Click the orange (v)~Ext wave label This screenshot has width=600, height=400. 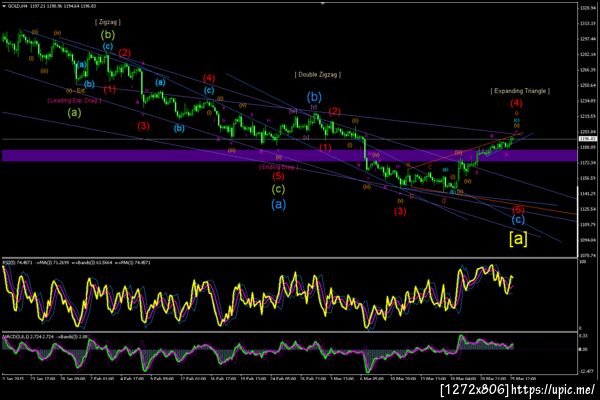click(75, 91)
